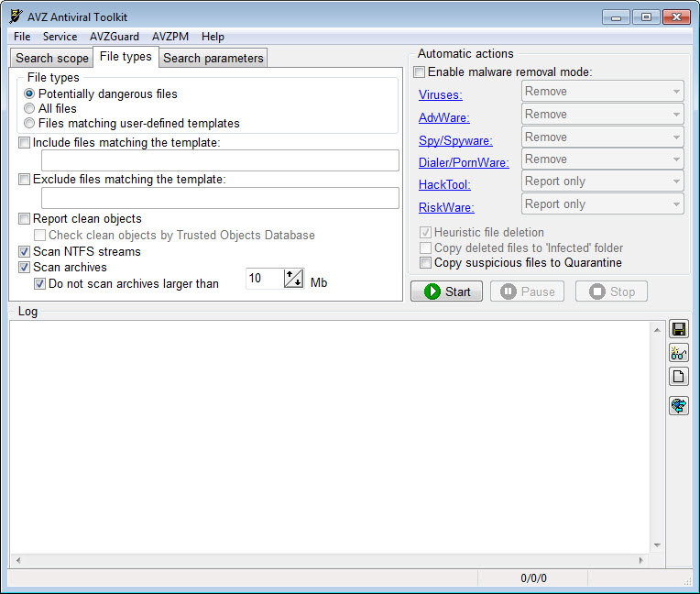
Task: Open the RiskWare action dropdown
Action: (602, 204)
